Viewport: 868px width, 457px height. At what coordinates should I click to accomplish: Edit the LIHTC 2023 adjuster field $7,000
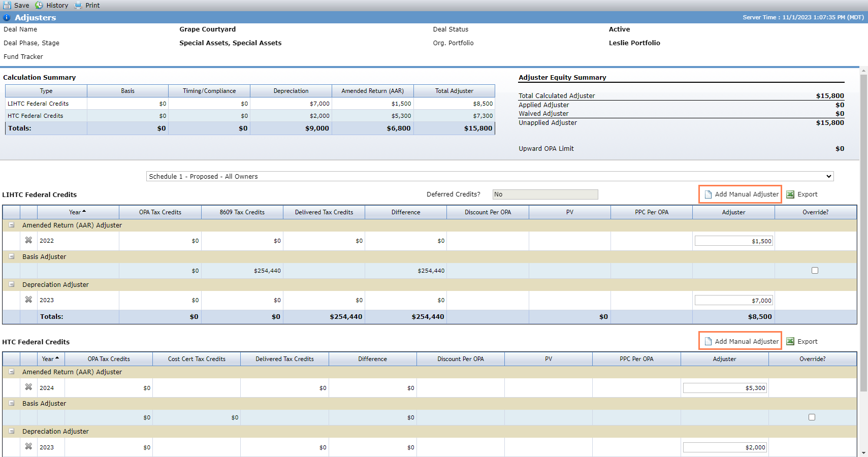click(734, 301)
